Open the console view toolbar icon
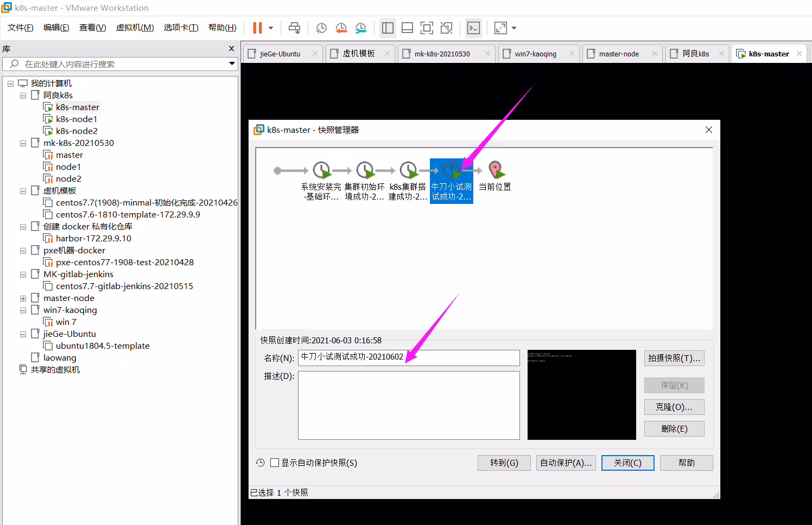The height and width of the screenshot is (525, 812). (x=473, y=28)
